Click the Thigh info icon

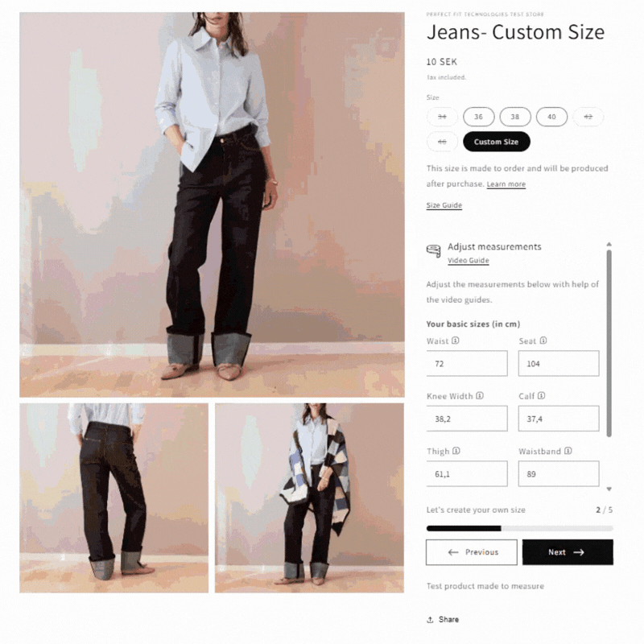point(456,451)
